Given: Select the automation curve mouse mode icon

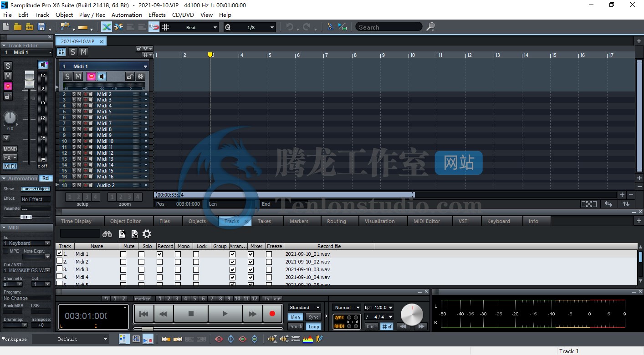Looking at the screenshot, I should click(x=65, y=26).
